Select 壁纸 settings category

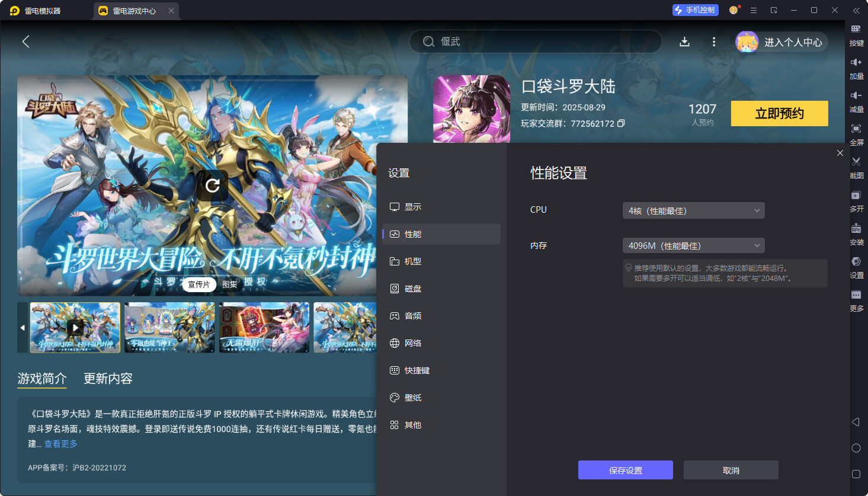[441, 398]
